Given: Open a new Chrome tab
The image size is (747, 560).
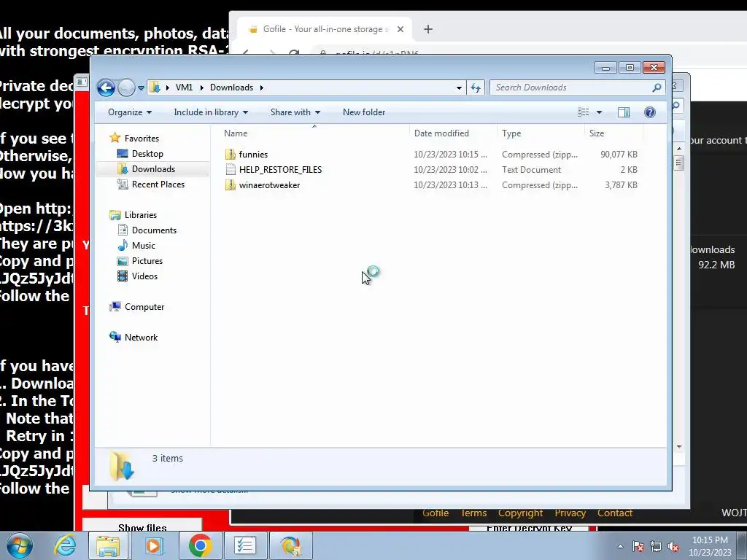Looking at the screenshot, I should (427, 29).
